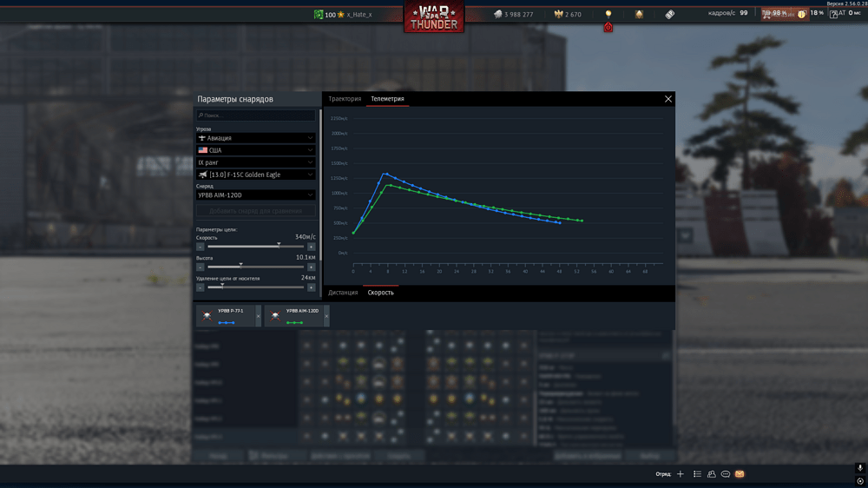
Task: Click the Удаление цели от носителя slider
Action: pyautogui.click(x=256, y=287)
